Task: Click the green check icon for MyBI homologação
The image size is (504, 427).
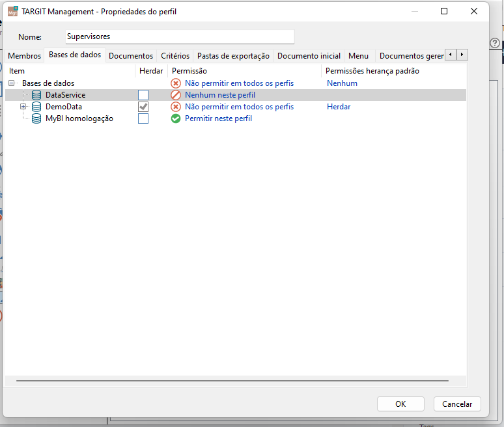Action: [x=176, y=118]
